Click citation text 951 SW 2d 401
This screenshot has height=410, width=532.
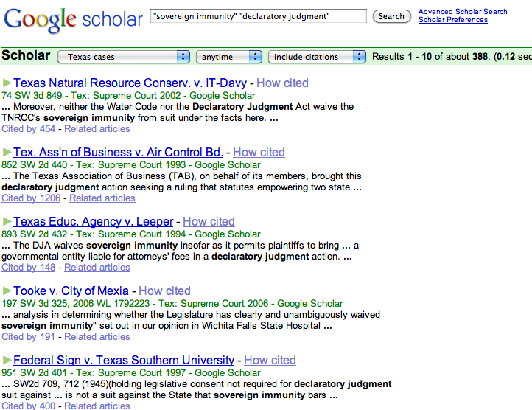click(35, 372)
